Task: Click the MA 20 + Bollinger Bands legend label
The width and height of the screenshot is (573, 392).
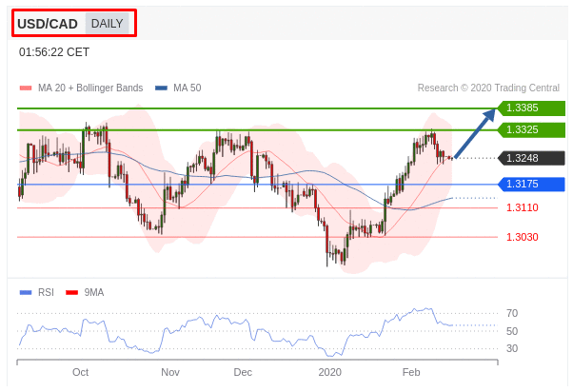Action: (x=90, y=88)
